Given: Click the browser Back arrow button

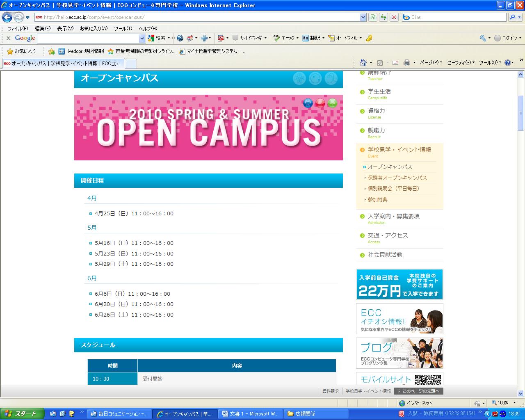Looking at the screenshot, I should (7, 17).
